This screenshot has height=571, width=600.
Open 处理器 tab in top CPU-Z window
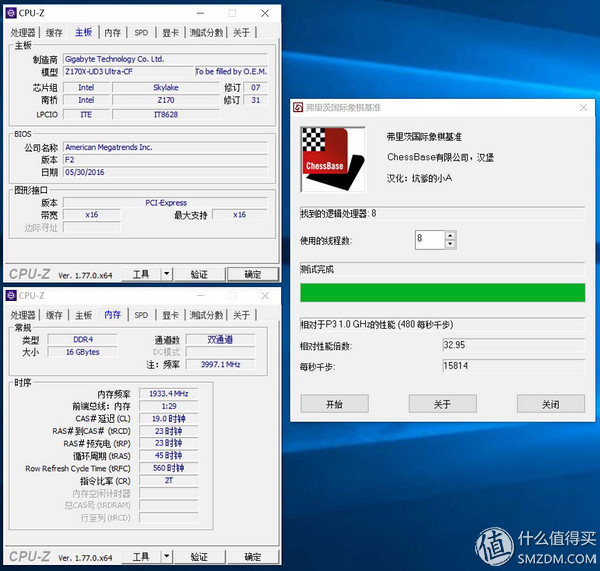pyautogui.click(x=23, y=33)
